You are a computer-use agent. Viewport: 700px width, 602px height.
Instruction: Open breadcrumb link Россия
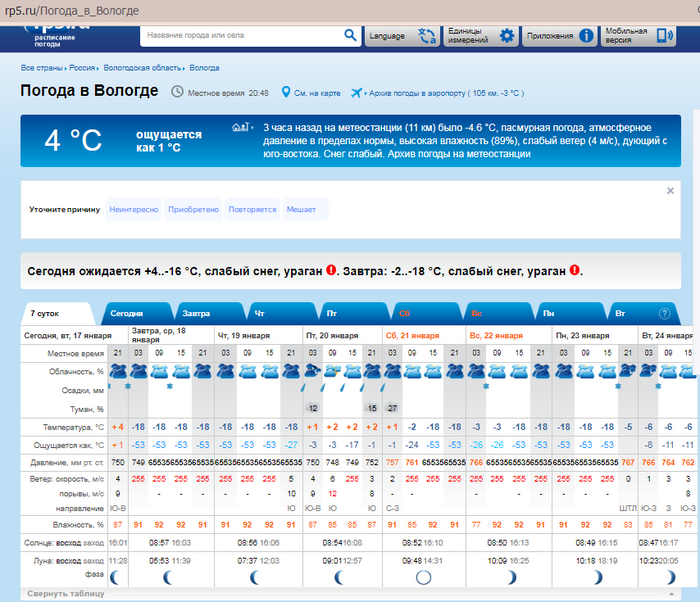pyautogui.click(x=82, y=68)
